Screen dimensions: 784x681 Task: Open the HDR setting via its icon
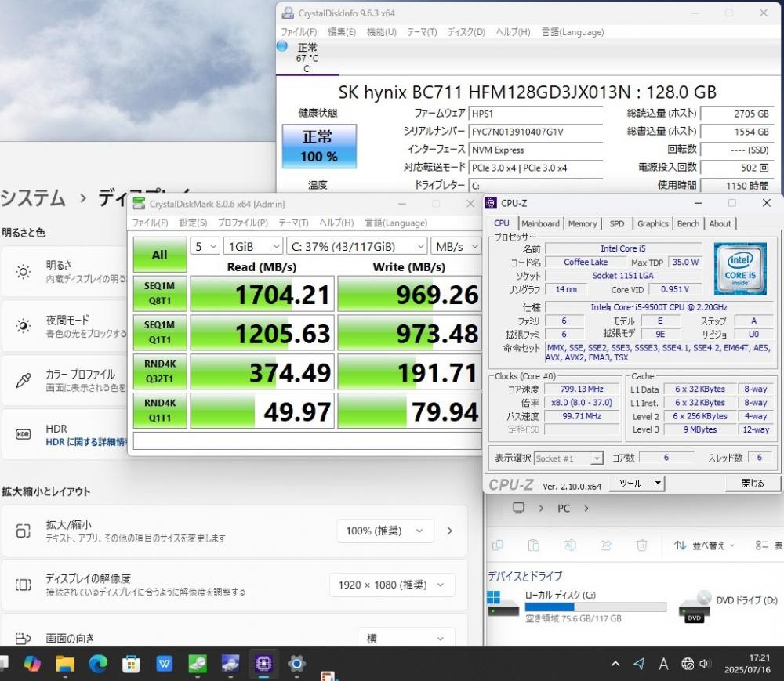(x=23, y=434)
